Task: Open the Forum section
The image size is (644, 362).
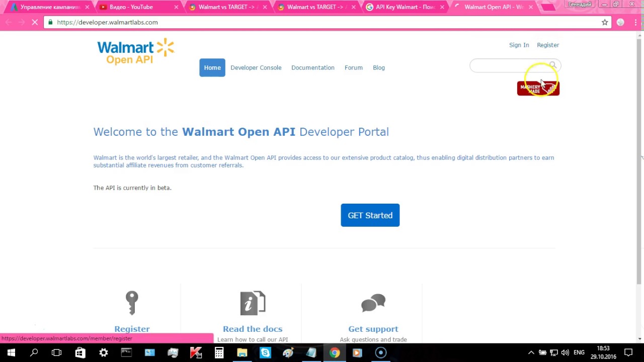Action: [x=353, y=67]
